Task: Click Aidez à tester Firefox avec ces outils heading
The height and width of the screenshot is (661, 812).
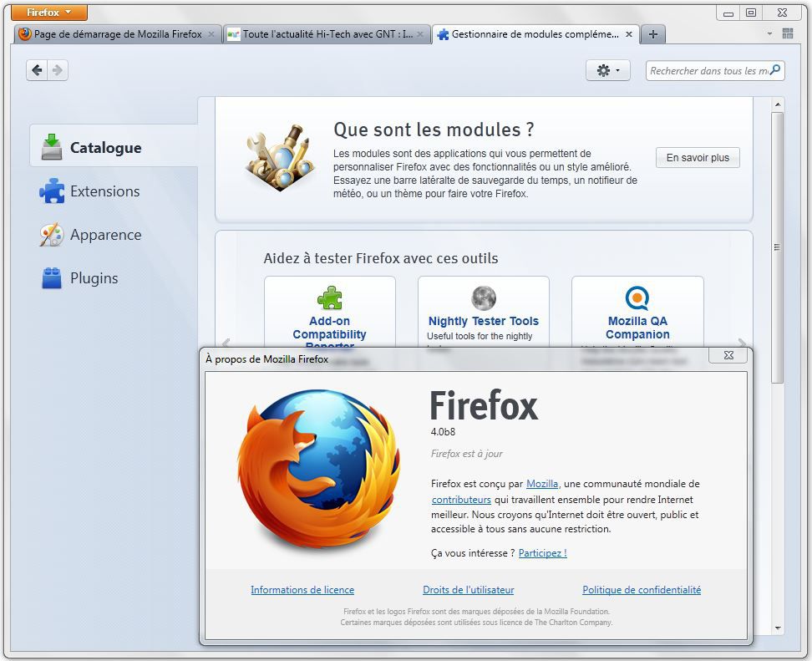Action: pos(381,258)
